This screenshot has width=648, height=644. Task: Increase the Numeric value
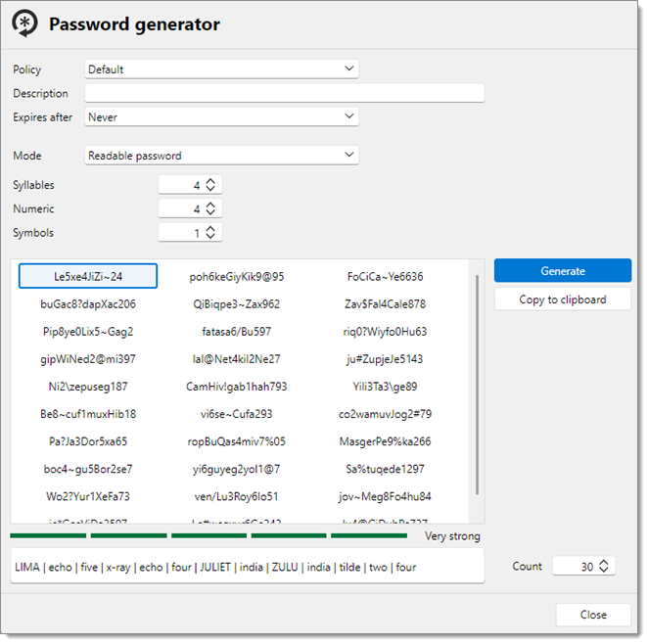tap(210, 205)
